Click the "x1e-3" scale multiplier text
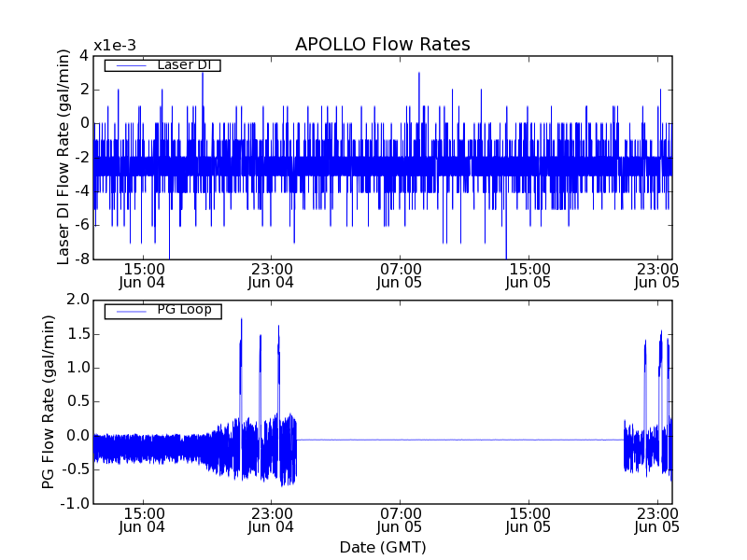Image resolution: width=747 pixels, height=560 pixels. (113, 47)
